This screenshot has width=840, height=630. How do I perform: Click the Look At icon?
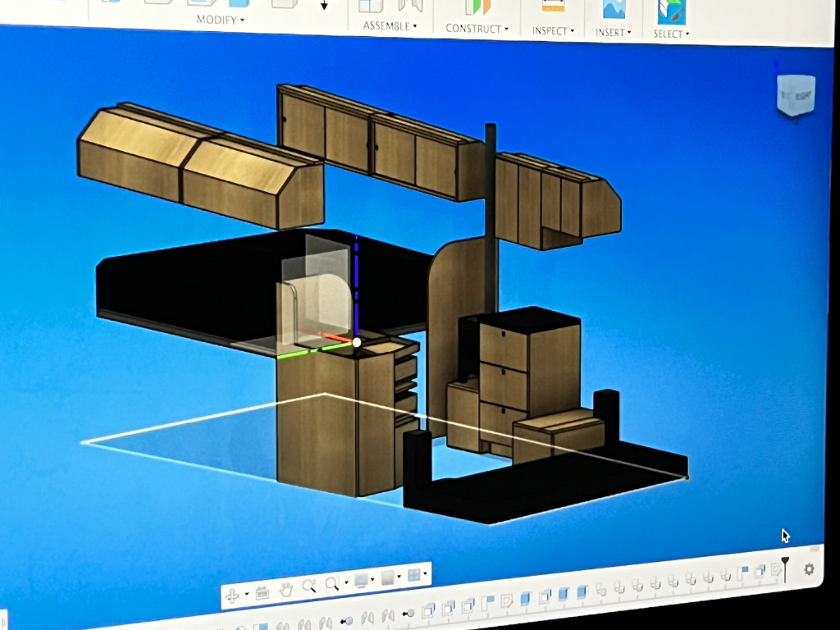click(262, 591)
